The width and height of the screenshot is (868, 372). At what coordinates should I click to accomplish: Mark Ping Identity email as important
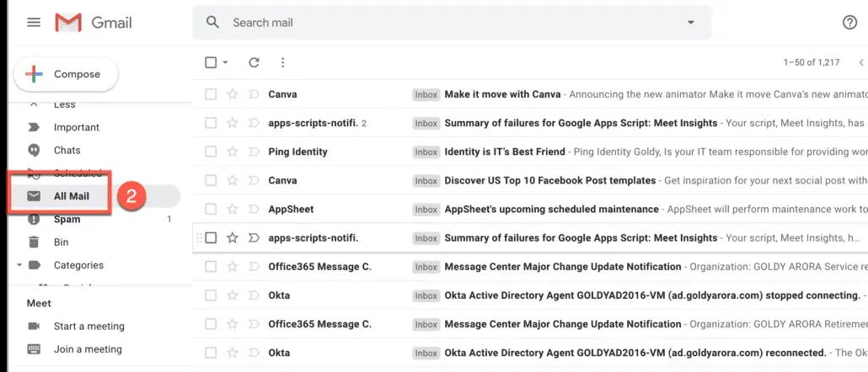[254, 151]
